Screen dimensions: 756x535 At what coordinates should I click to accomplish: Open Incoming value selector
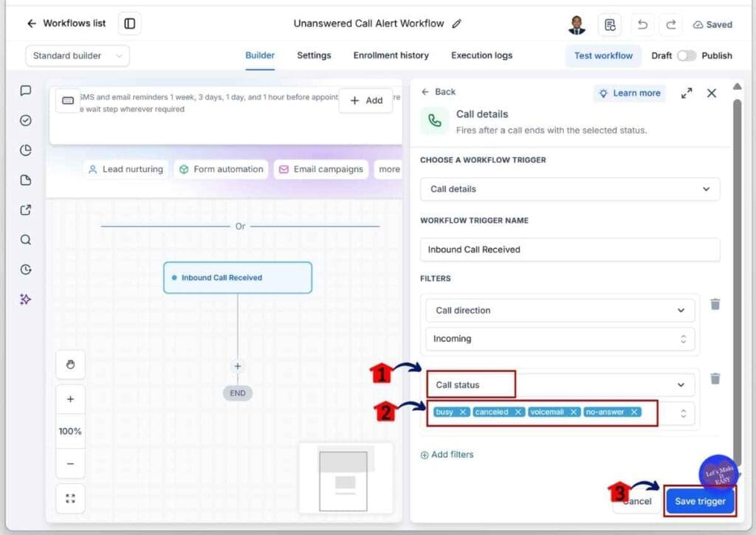click(x=560, y=339)
